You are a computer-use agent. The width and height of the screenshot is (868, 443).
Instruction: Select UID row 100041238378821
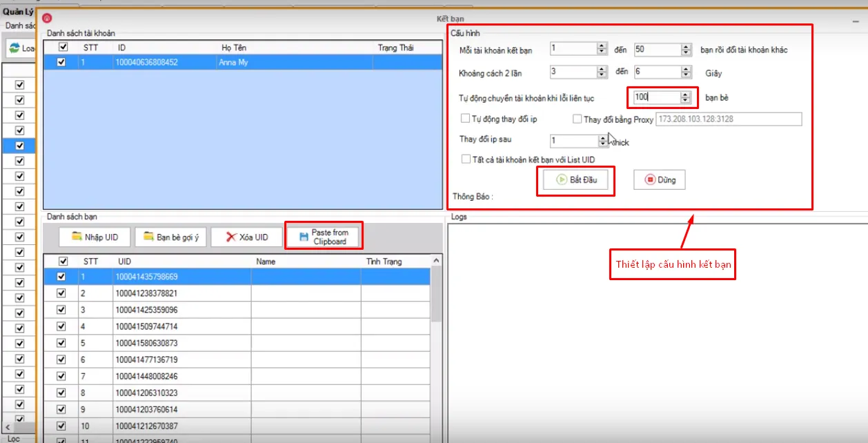coord(147,293)
